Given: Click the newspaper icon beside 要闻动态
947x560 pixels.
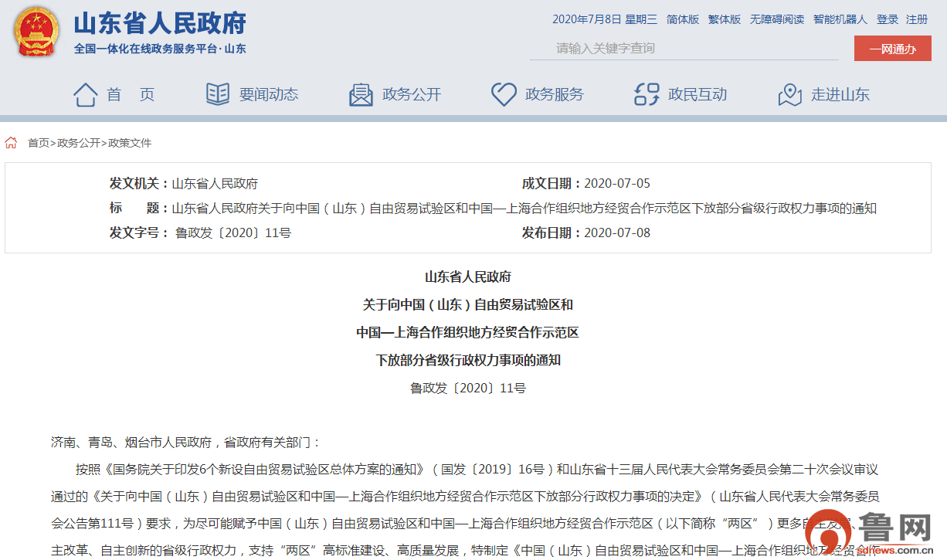Looking at the screenshot, I should pyautogui.click(x=217, y=95).
